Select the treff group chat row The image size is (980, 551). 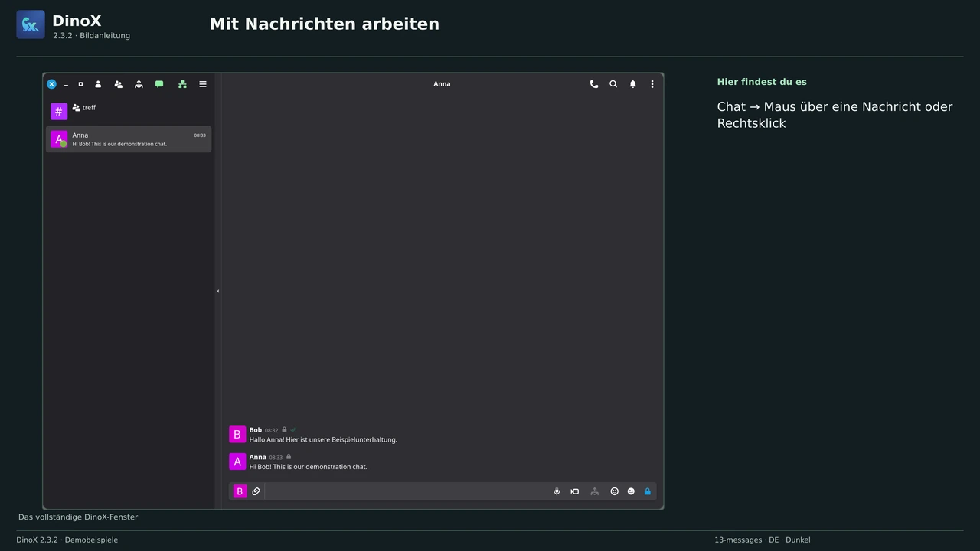tap(129, 111)
